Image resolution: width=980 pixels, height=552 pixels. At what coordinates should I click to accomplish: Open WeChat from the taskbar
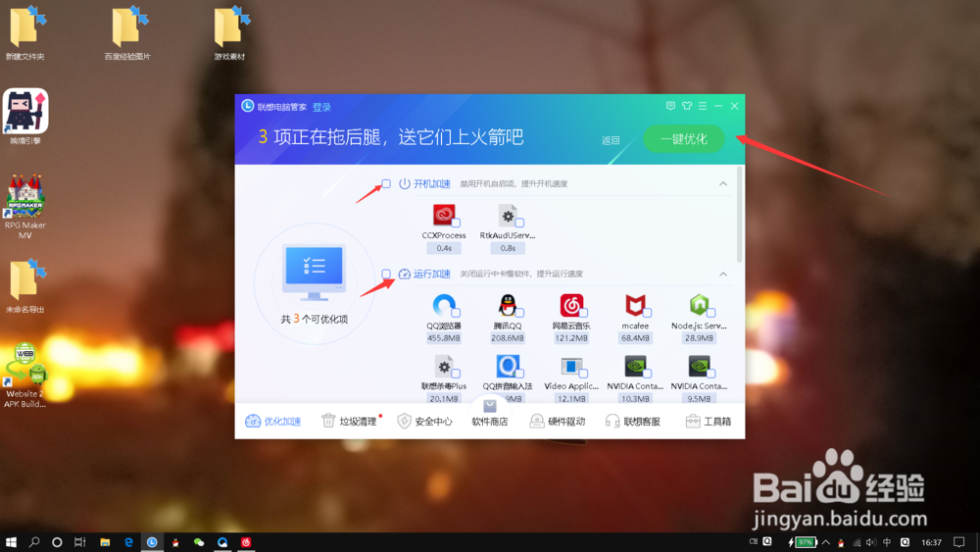click(199, 542)
